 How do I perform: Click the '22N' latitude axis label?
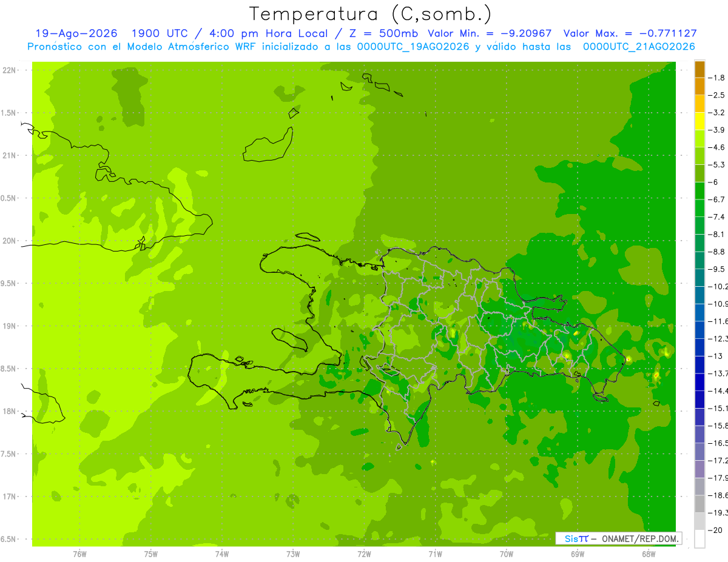9,70
